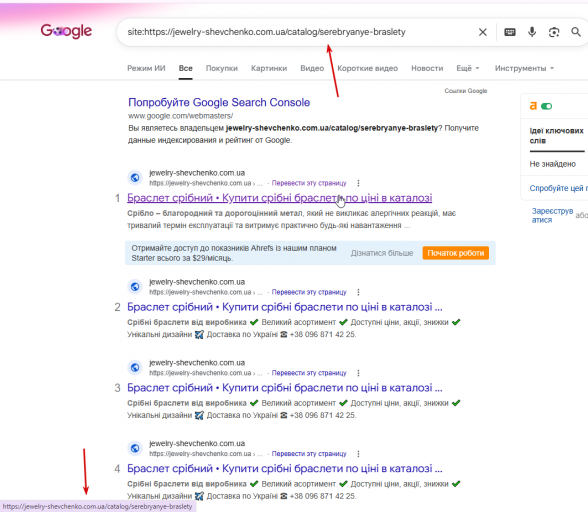Viewport: 588px width, 512px height.
Task: Open search by image lens icon
Action: pyautogui.click(x=554, y=32)
